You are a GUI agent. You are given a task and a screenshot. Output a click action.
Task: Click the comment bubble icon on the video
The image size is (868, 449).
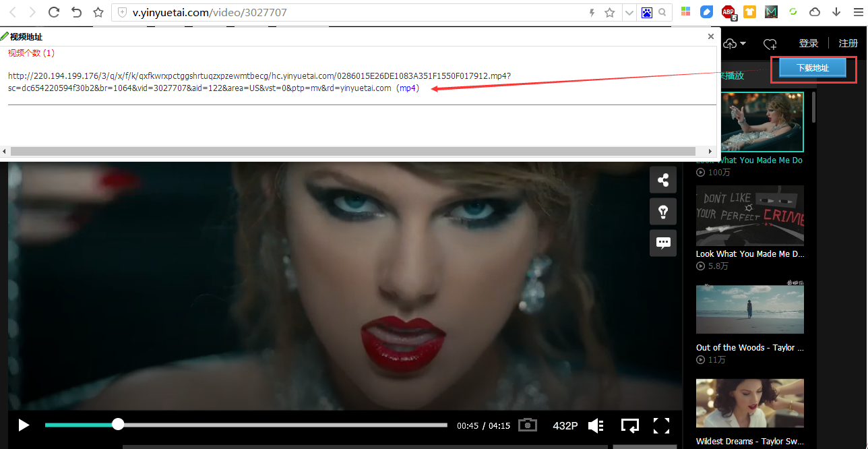(663, 243)
